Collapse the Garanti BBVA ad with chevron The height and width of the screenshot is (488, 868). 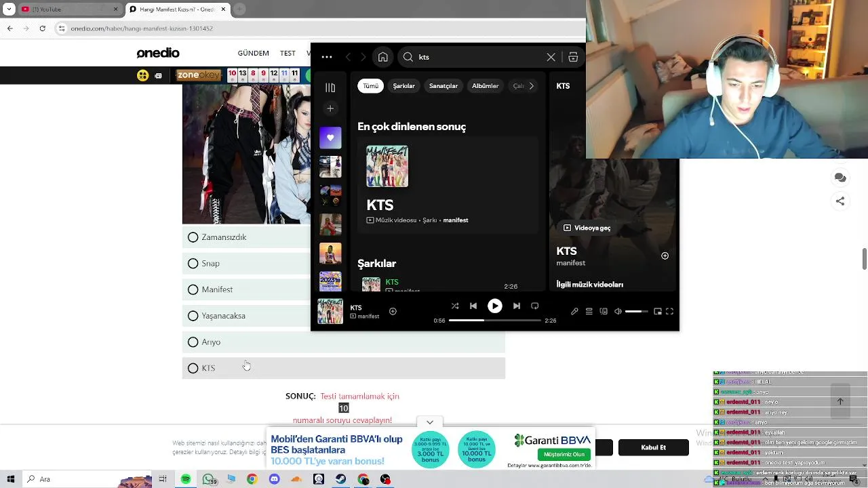[x=430, y=422]
